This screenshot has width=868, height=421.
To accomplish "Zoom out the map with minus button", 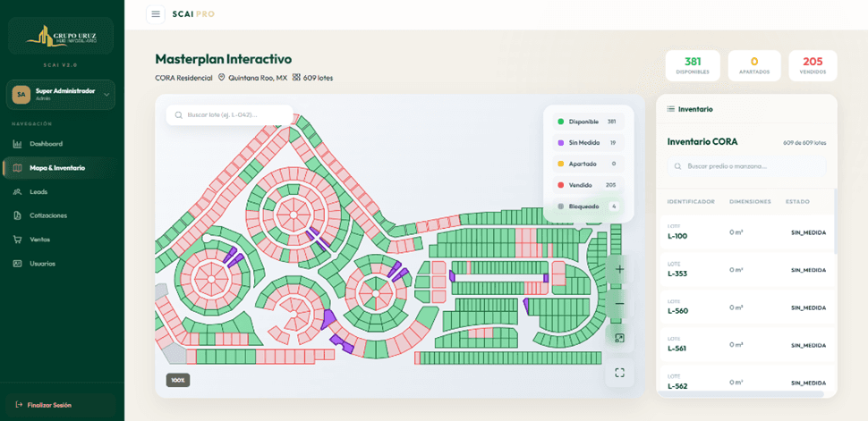I will [x=619, y=304].
